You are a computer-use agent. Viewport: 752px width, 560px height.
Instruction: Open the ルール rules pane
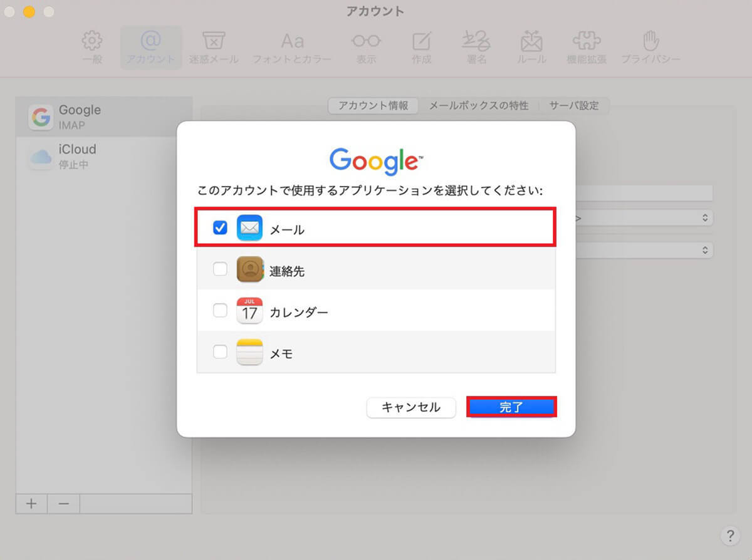532,48
